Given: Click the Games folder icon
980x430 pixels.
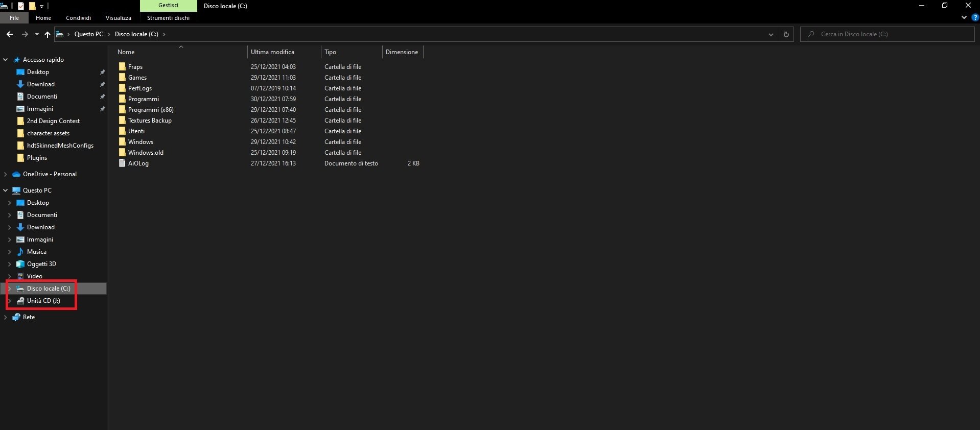Looking at the screenshot, I should click(122, 77).
